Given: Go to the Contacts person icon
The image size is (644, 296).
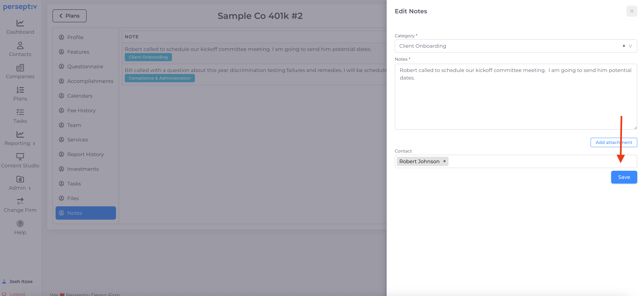Looking at the screenshot, I should tap(20, 46).
